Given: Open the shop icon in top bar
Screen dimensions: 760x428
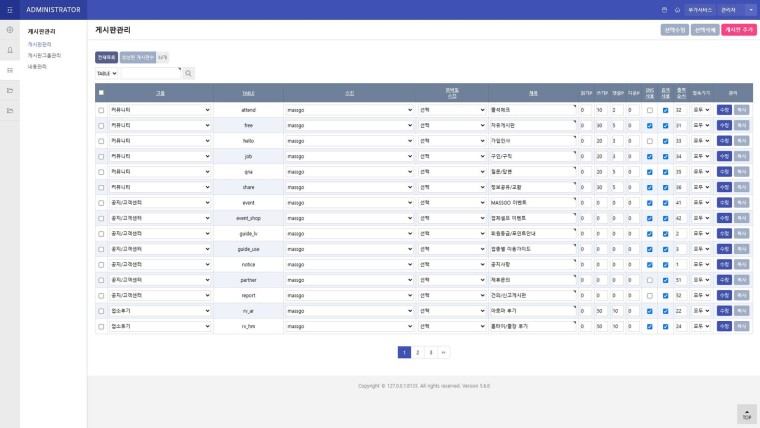Looking at the screenshot, I should pos(664,10).
